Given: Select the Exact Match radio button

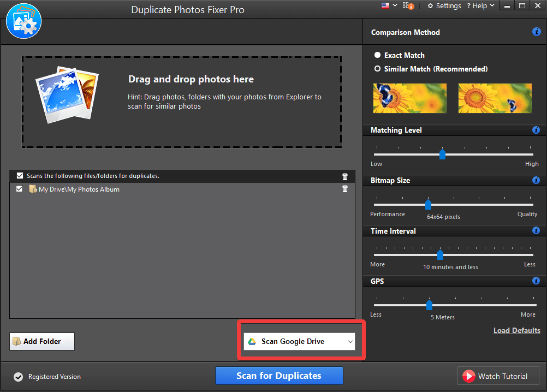Looking at the screenshot, I should pyautogui.click(x=377, y=55).
